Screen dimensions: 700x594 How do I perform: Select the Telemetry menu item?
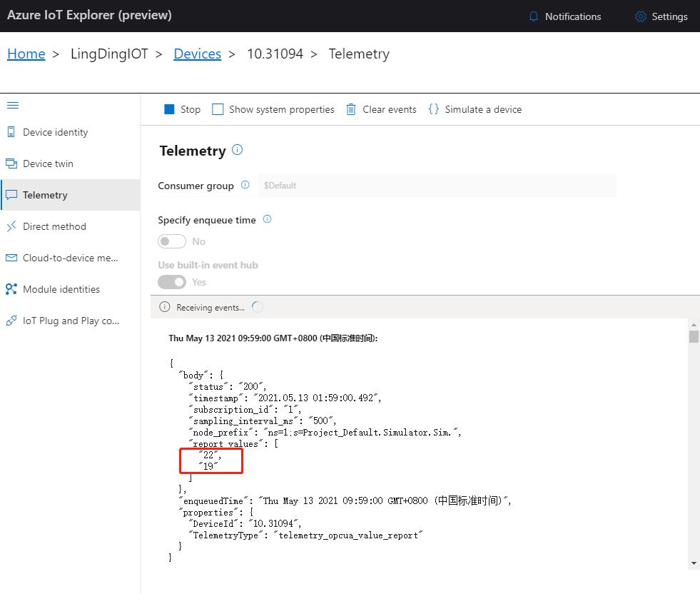70,195
